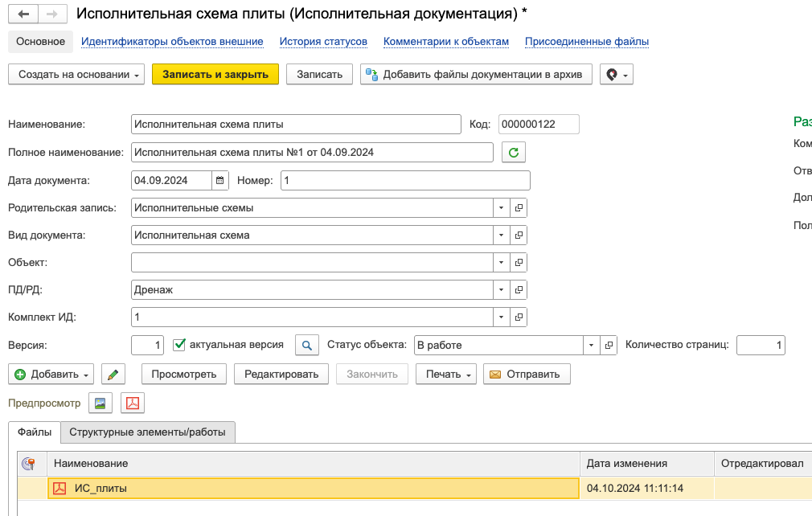The height and width of the screenshot is (516, 812).
Task: Click the refresh full name icon
Action: 513,152
